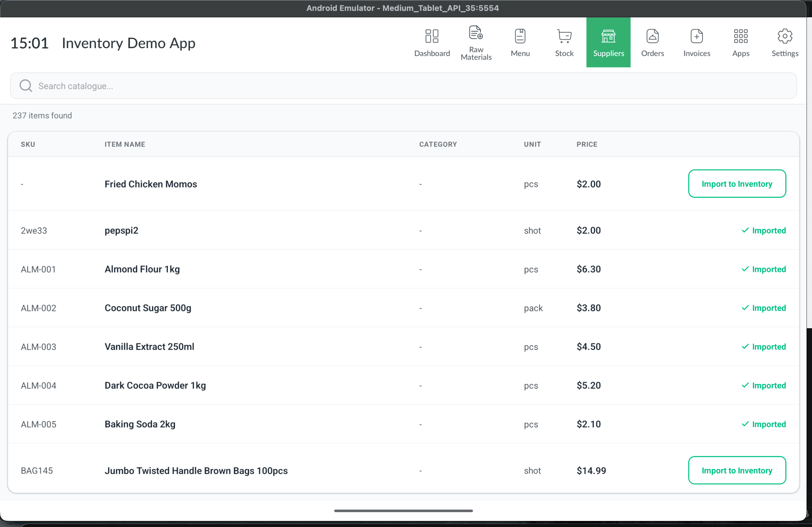Click Imported status for Almond Flour 1kg
Viewport: 812px width, 527px height.
pos(764,269)
